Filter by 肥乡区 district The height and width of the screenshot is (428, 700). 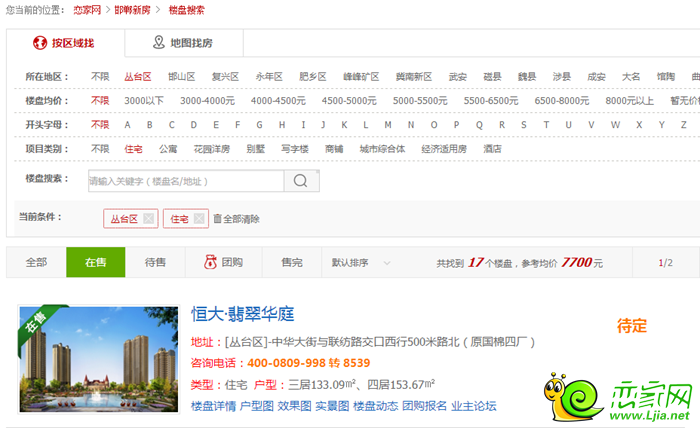pyautogui.click(x=312, y=77)
